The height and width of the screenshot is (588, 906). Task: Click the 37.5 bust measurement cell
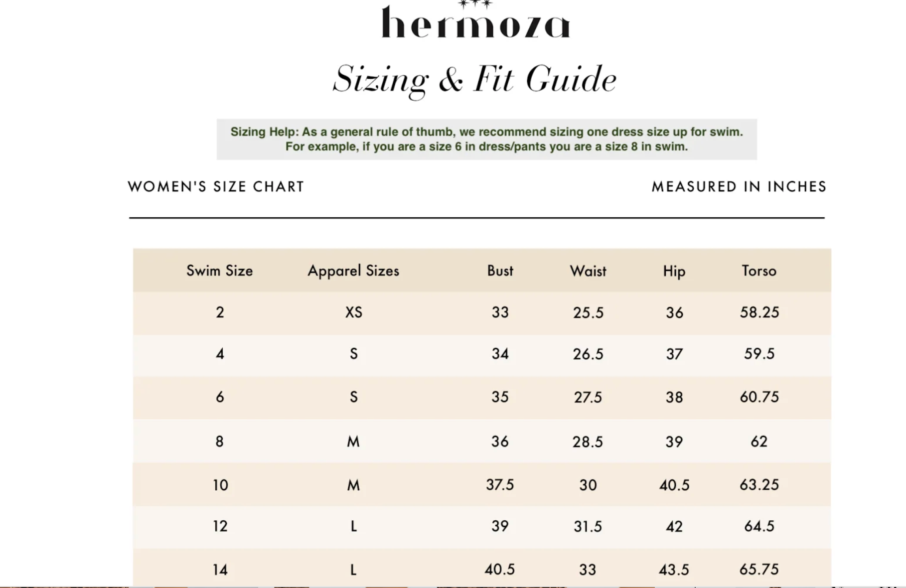point(500,485)
